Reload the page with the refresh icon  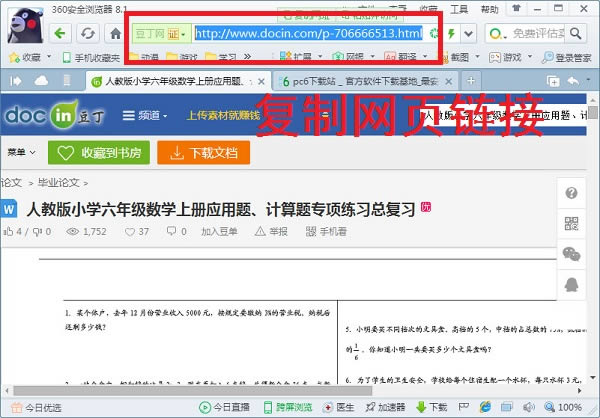(x=88, y=33)
